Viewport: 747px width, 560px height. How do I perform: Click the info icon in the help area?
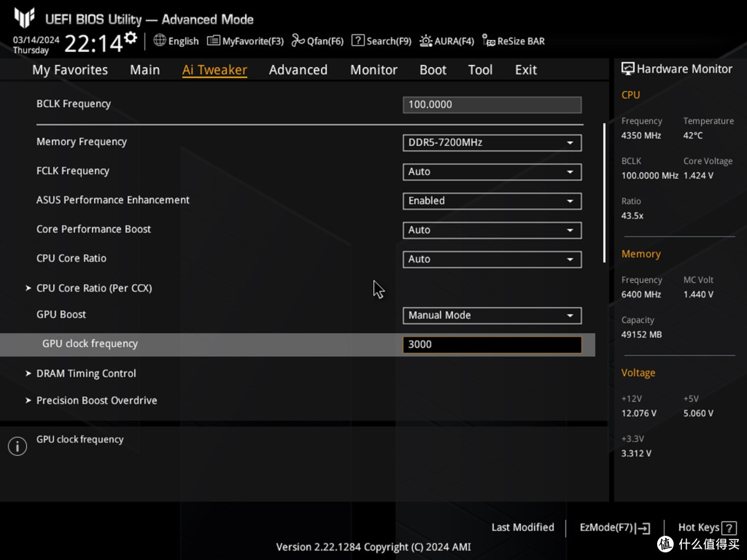17,447
